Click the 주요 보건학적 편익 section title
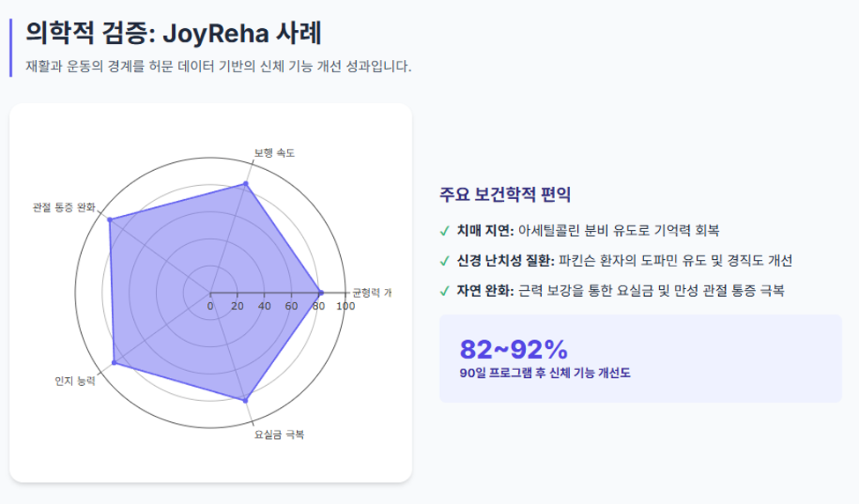Screen dimensions: 859x504 pyautogui.click(x=505, y=194)
